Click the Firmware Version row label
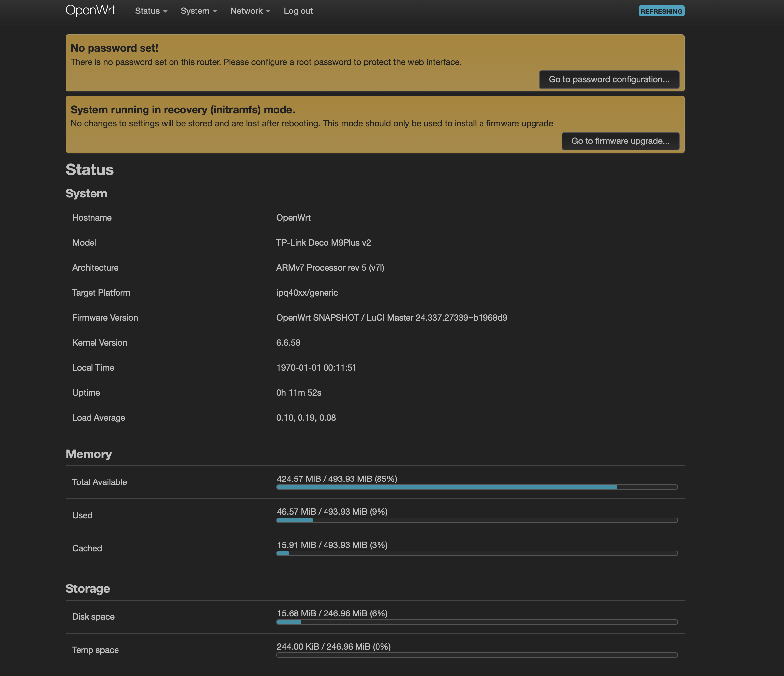Screen dimensions: 784x676 (105, 317)
